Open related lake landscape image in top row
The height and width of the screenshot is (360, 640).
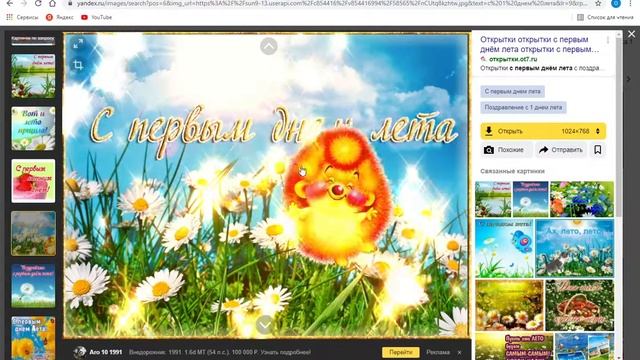point(493,199)
